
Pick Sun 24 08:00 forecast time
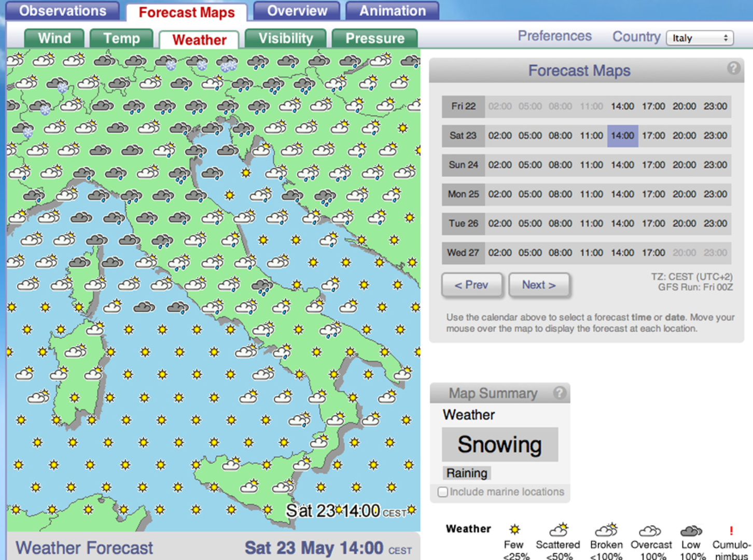pos(561,165)
